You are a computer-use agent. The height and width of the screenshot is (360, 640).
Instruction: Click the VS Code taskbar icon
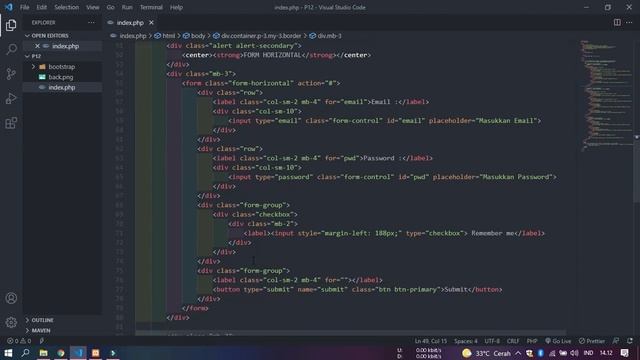point(78,353)
